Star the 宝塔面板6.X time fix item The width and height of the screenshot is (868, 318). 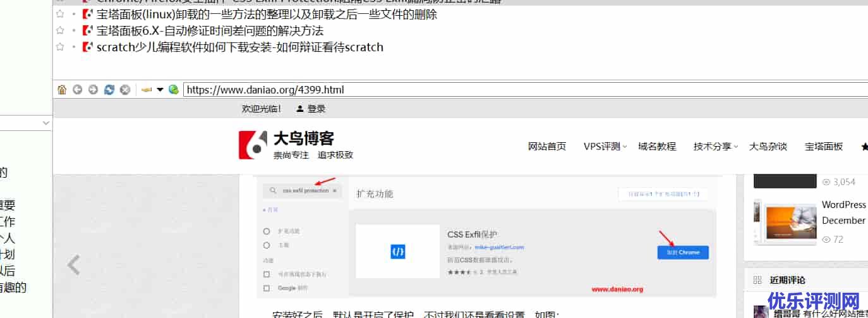(x=60, y=30)
